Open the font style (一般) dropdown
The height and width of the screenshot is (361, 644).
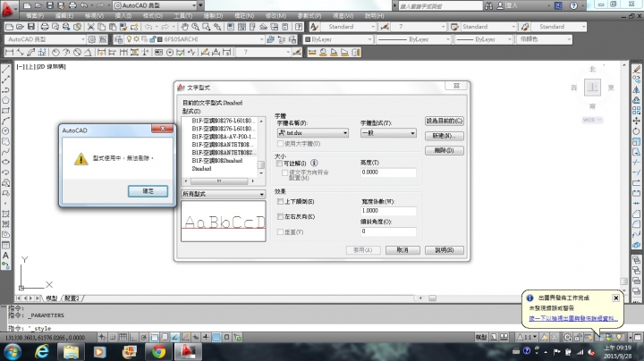point(388,133)
